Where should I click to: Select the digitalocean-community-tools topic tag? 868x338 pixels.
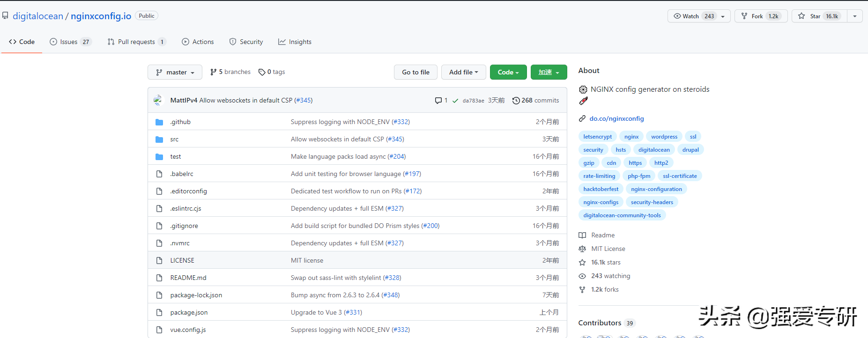tap(622, 215)
